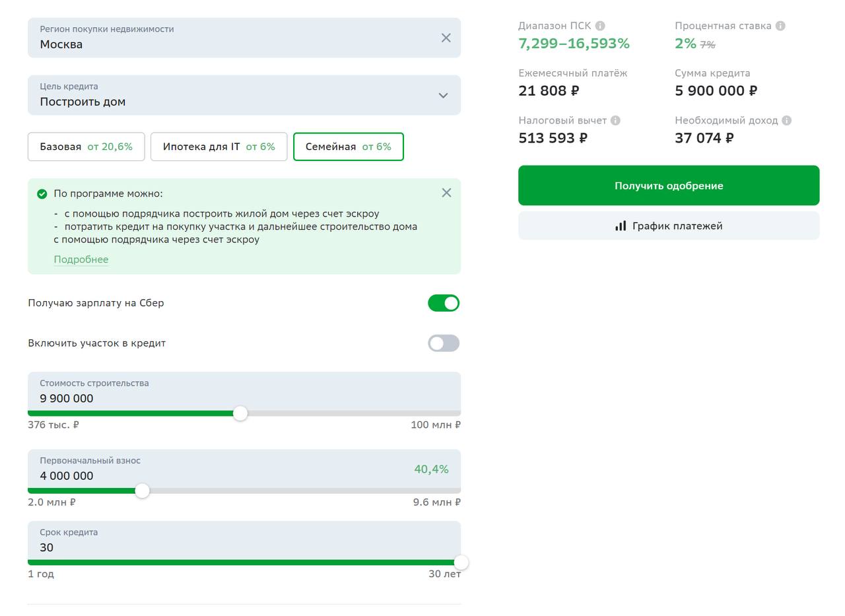Click info icon next to Диапазон ПСК
845x616 pixels.
[x=599, y=26]
